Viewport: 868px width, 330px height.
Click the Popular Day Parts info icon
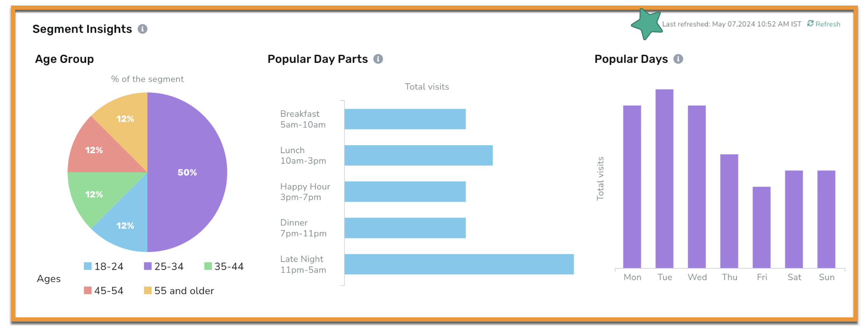[378, 59]
